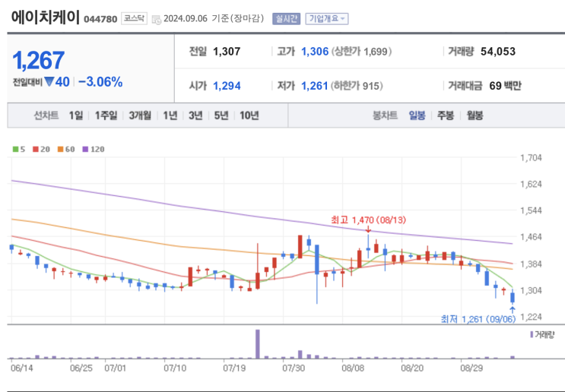Click the 1,464 price axis label

[x=531, y=237]
